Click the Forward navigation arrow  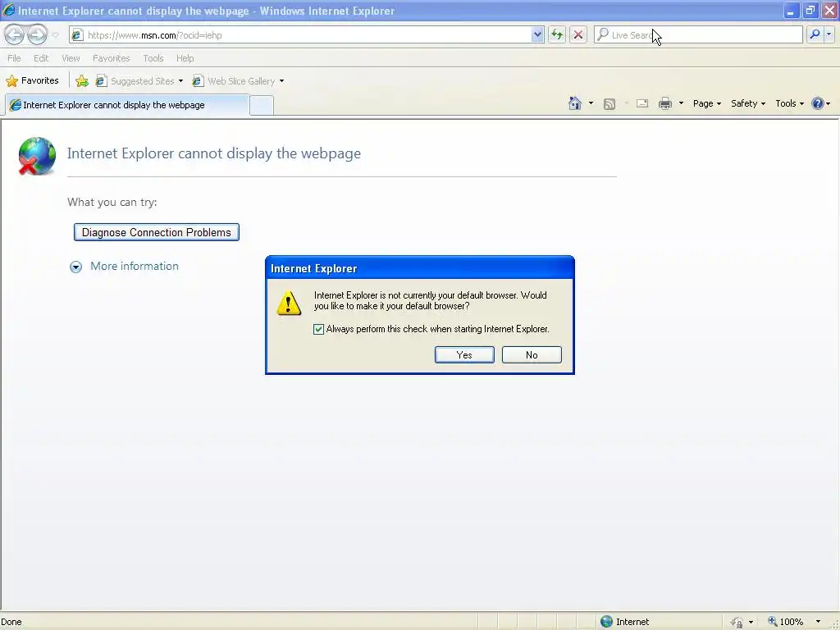[x=37, y=34]
